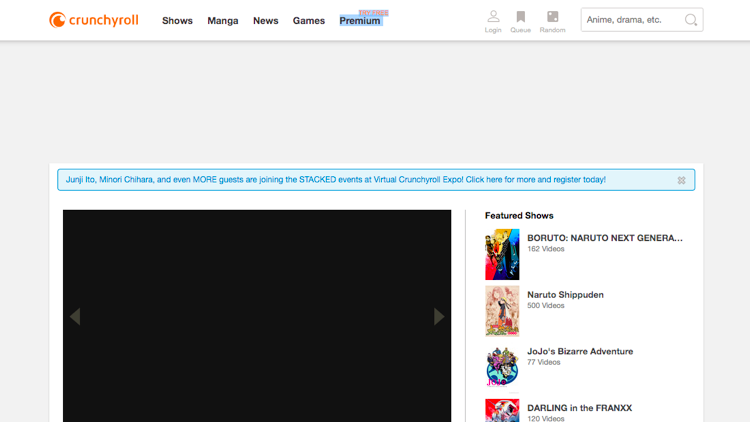Open the News menu
Viewport: 750px width, 422px height.
point(265,21)
